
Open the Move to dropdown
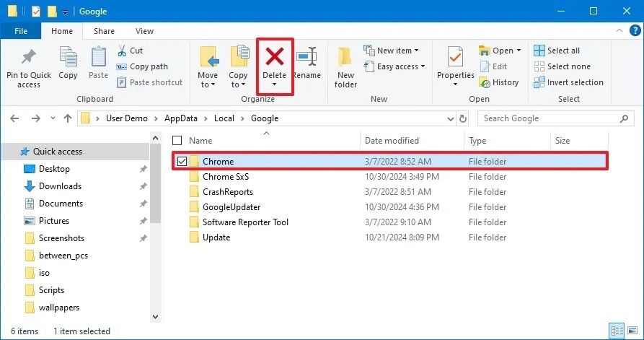coord(208,68)
